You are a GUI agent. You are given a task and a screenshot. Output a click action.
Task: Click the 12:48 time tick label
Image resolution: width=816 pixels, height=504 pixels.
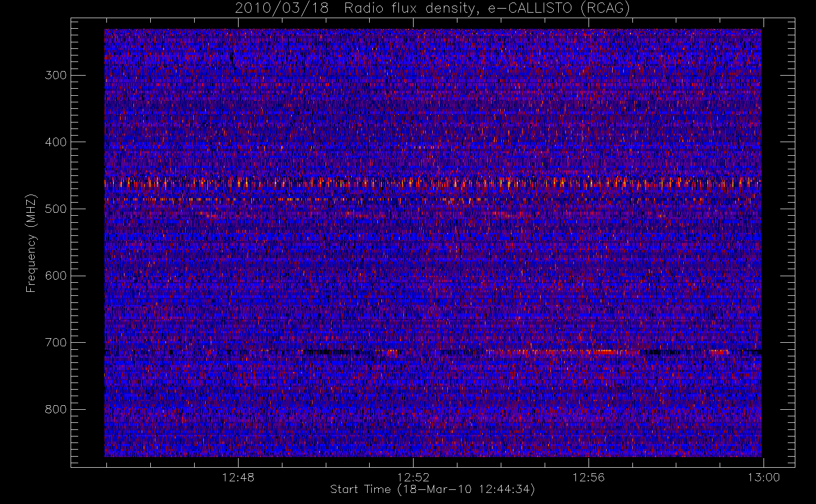tap(238, 477)
